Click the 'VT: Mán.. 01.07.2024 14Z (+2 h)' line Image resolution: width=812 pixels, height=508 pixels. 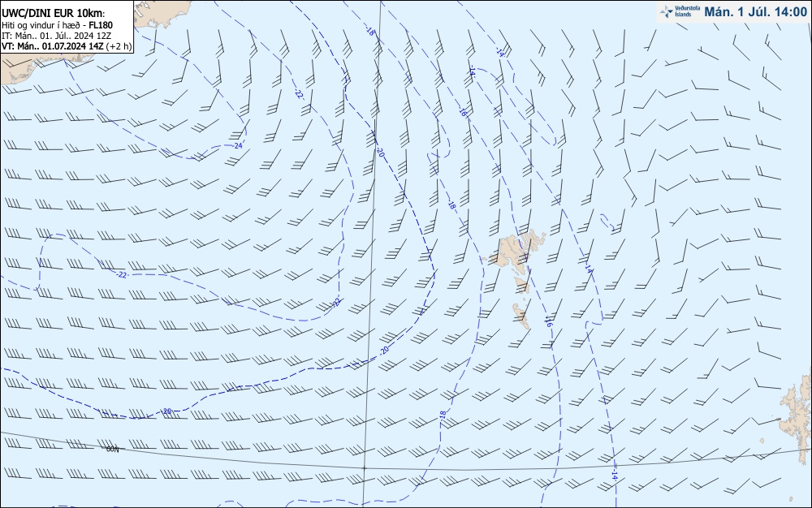click(x=67, y=46)
